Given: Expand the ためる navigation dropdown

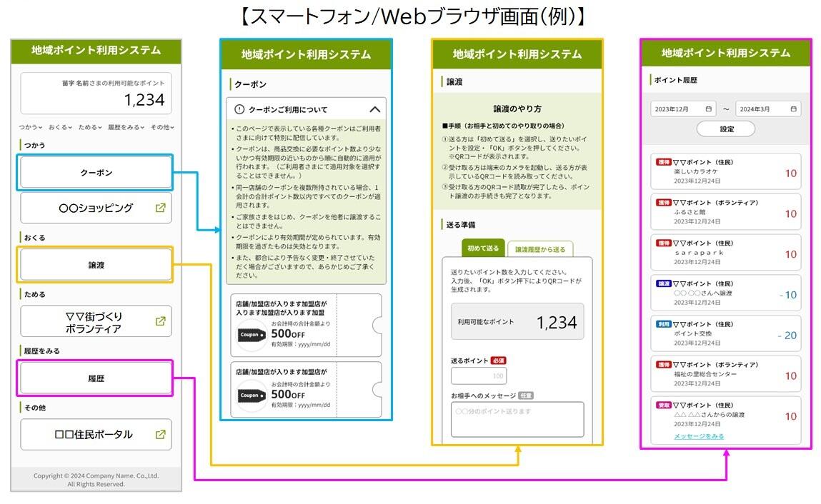Looking at the screenshot, I should [x=90, y=127].
